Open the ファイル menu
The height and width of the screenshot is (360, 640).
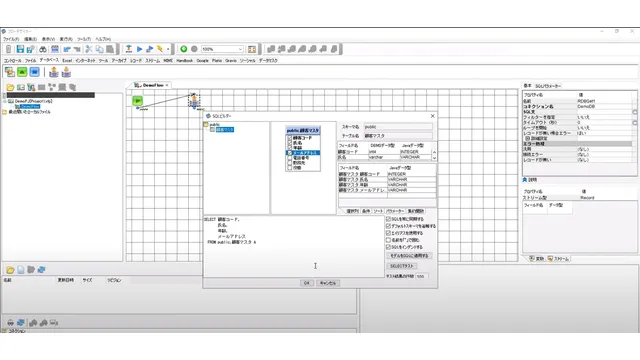tap(11, 39)
